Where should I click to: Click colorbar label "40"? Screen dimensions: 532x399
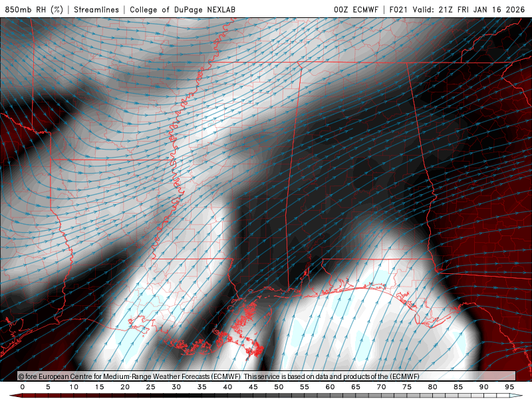(227, 387)
